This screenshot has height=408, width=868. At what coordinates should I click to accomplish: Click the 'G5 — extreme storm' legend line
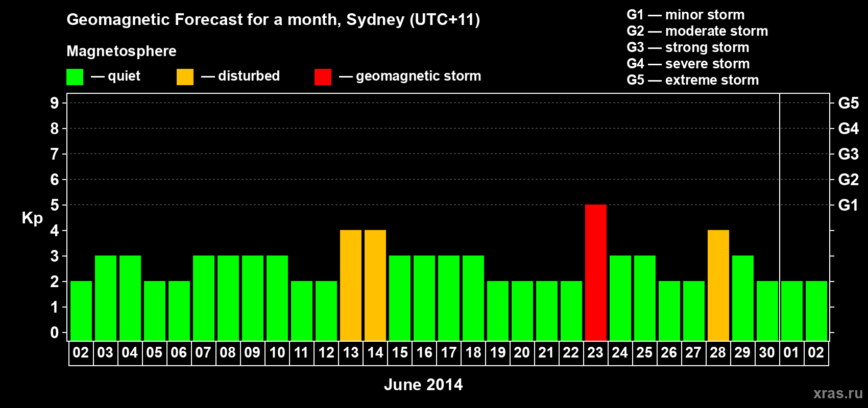click(x=693, y=80)
